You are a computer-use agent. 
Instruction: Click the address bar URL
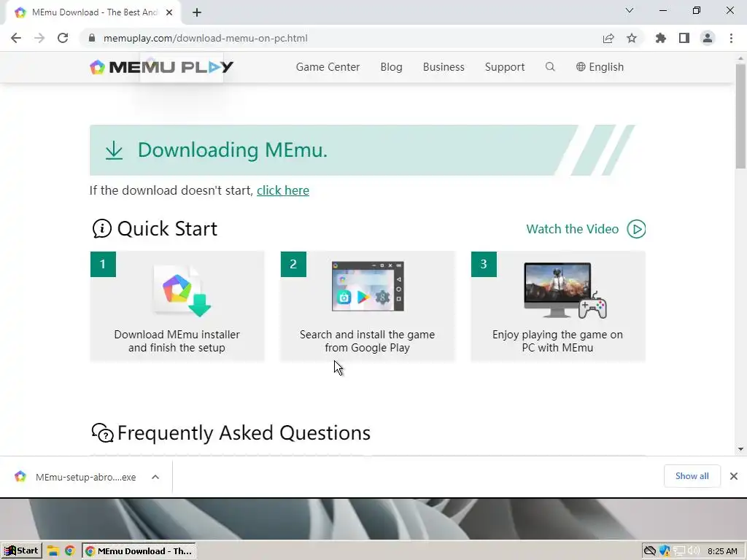pyautogui.click(x=205, y=38)
